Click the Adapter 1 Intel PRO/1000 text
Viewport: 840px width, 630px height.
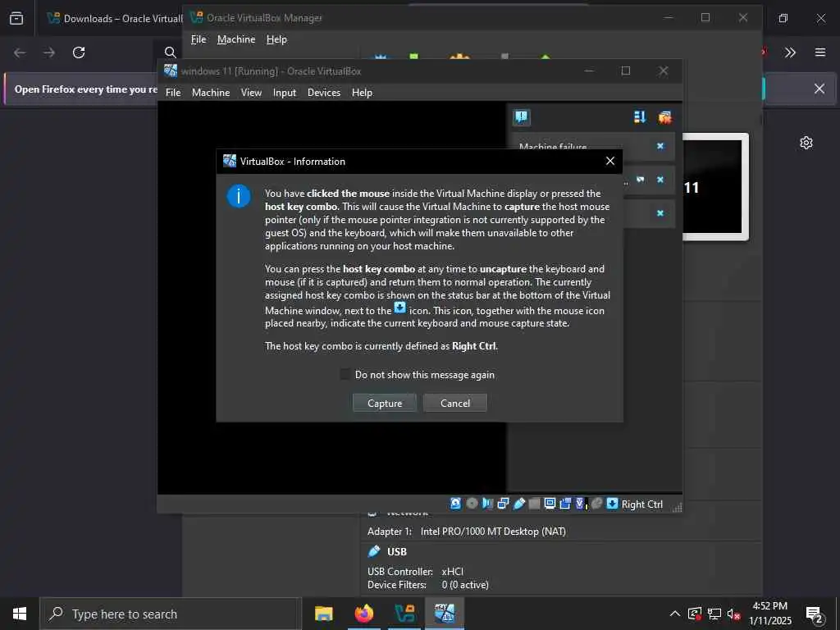pyautogui.click(x=467, y=531)
